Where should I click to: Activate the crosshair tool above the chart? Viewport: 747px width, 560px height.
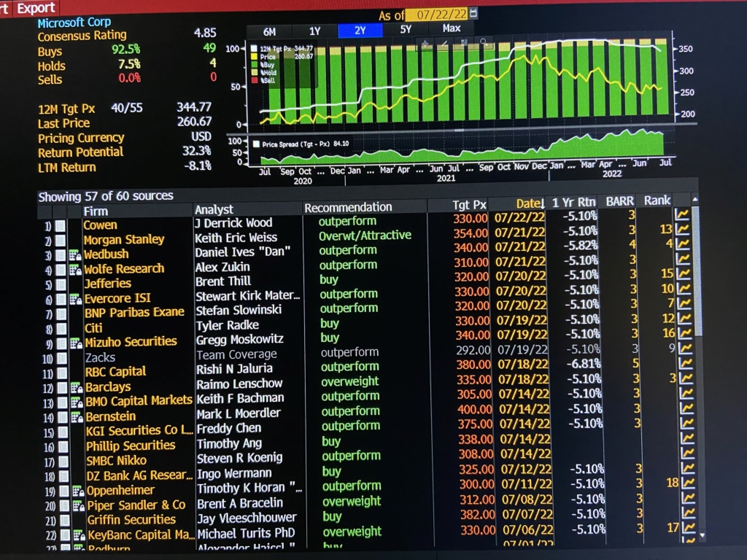pyautogui.click(x=425, y=44)
